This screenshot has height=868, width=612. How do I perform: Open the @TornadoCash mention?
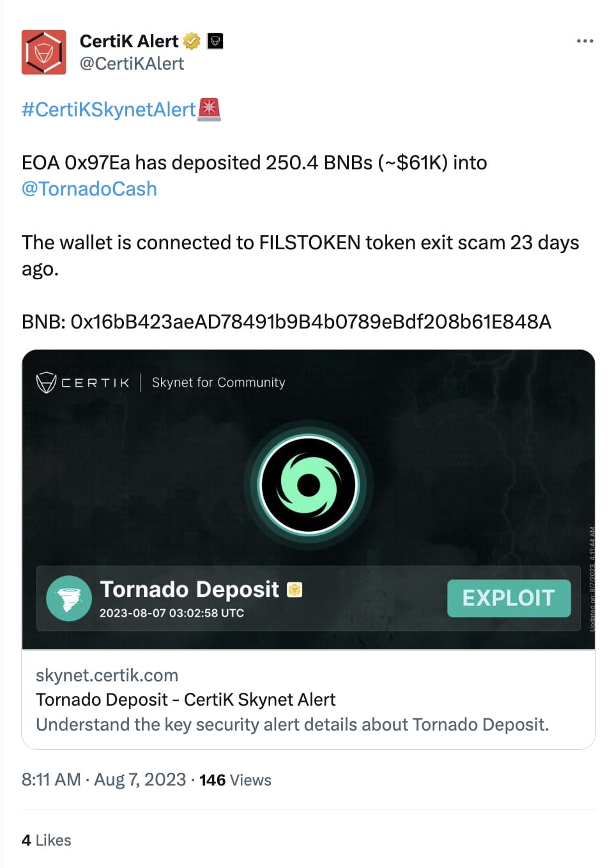(x=89, y=189)
